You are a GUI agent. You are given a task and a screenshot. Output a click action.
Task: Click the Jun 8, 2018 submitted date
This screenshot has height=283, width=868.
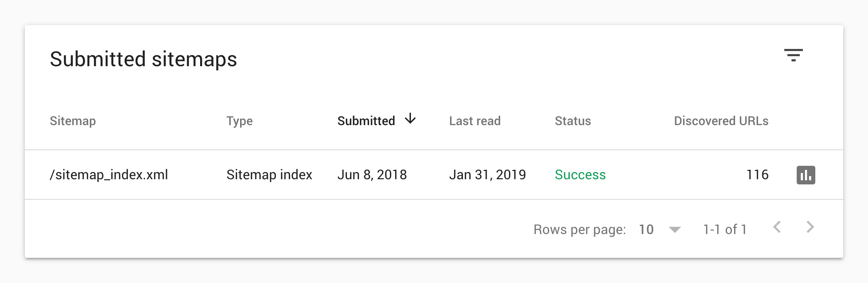[x=372, y=175]
